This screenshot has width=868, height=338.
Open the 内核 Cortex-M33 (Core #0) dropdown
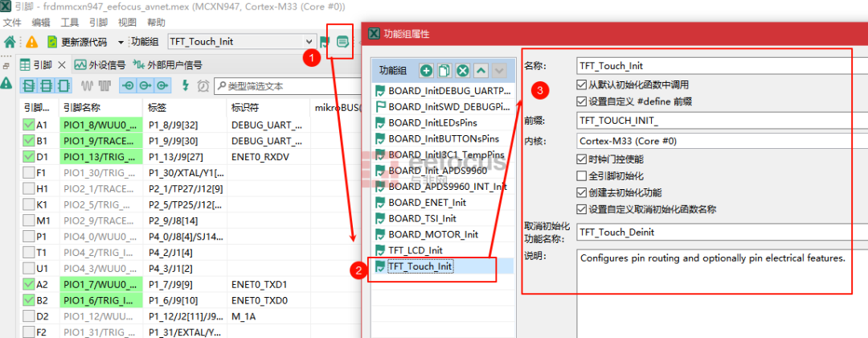(722, 141)
